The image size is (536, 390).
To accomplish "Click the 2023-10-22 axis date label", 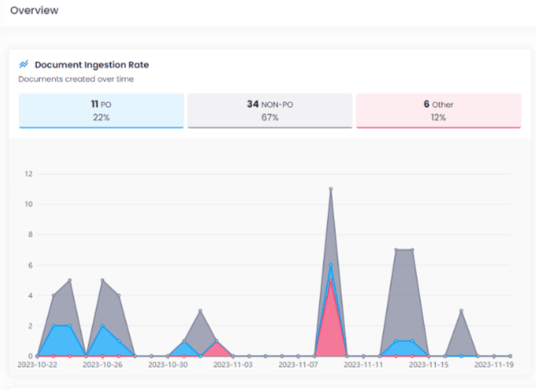I will tap(37, 365).
